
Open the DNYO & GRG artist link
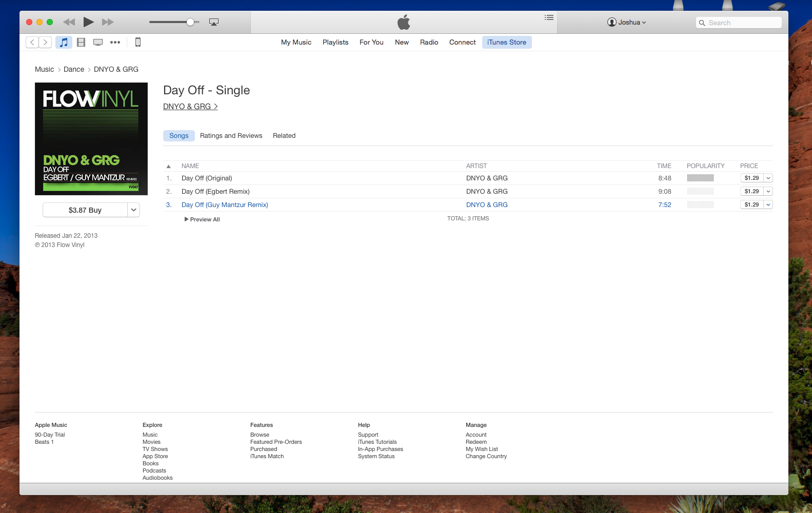[x=190, y=107]
